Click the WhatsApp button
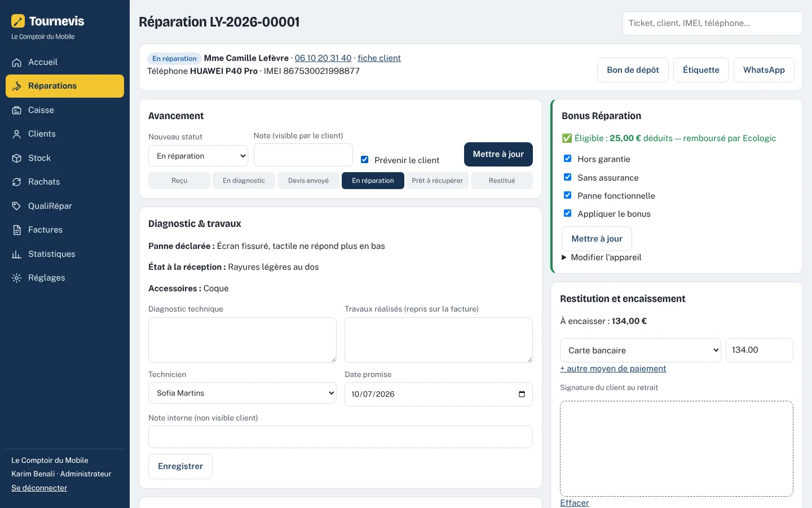Viewport: 812px width, 508px height. pyautogui.click(x=764, y=70)
